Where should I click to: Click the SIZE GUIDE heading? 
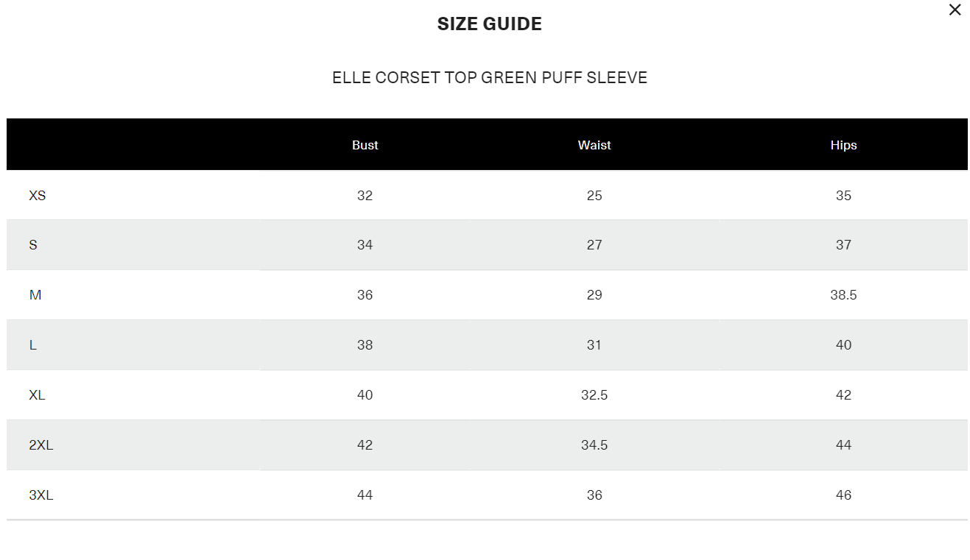[x=489, y=24]
